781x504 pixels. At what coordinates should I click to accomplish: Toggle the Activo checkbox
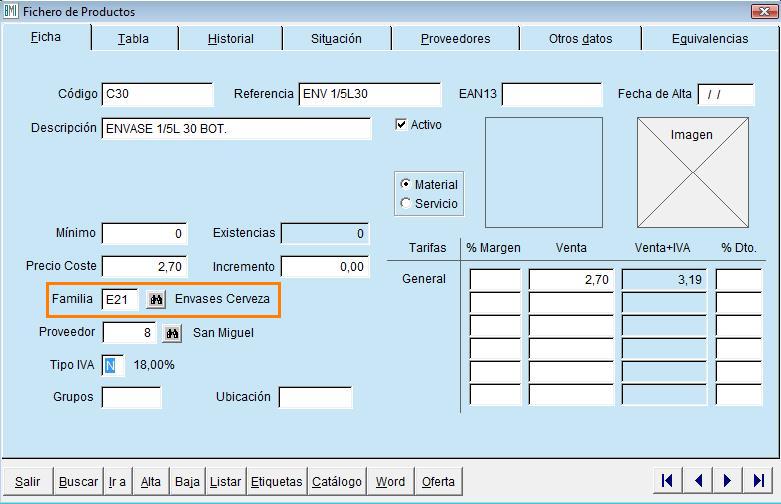tap(402, 125)
